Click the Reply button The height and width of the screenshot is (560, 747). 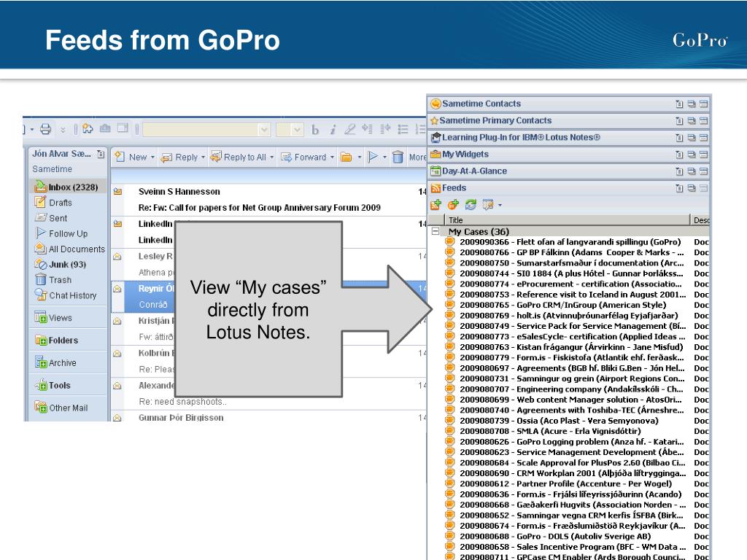(x=179, y=157)
